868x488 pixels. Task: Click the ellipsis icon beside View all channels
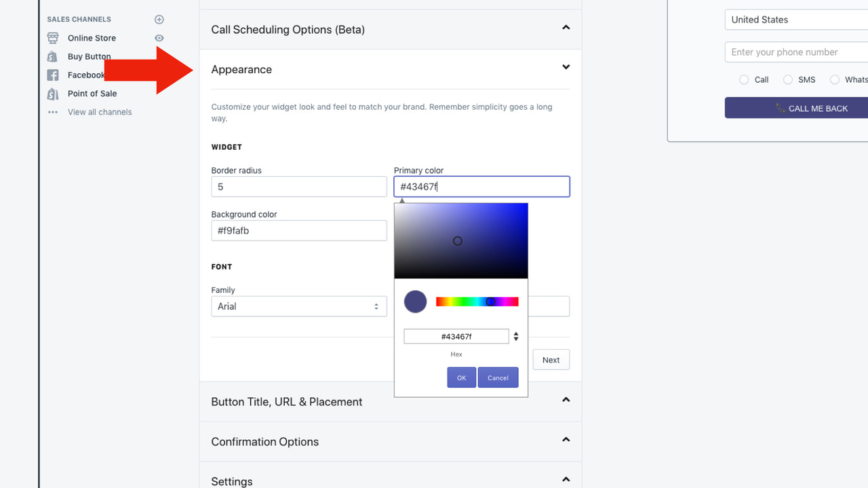tap(53, 112)
